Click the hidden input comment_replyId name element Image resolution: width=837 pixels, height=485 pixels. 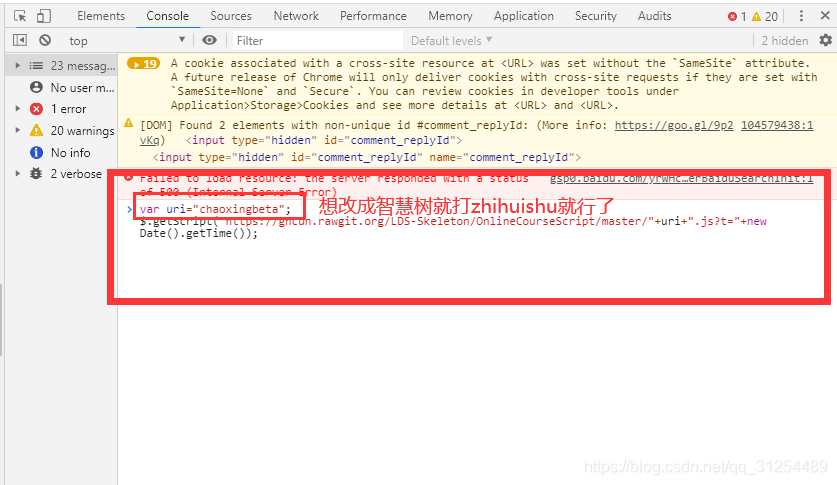tap(367, 157)
